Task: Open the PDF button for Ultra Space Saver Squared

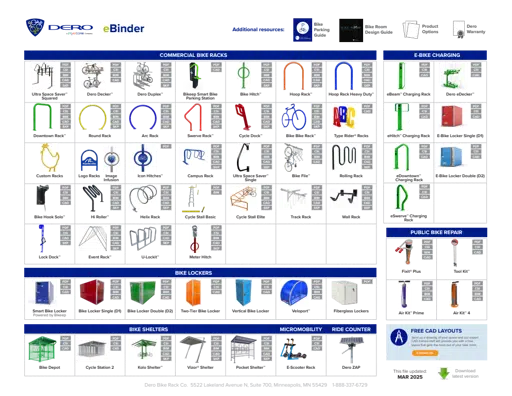Action: point(65,65)
